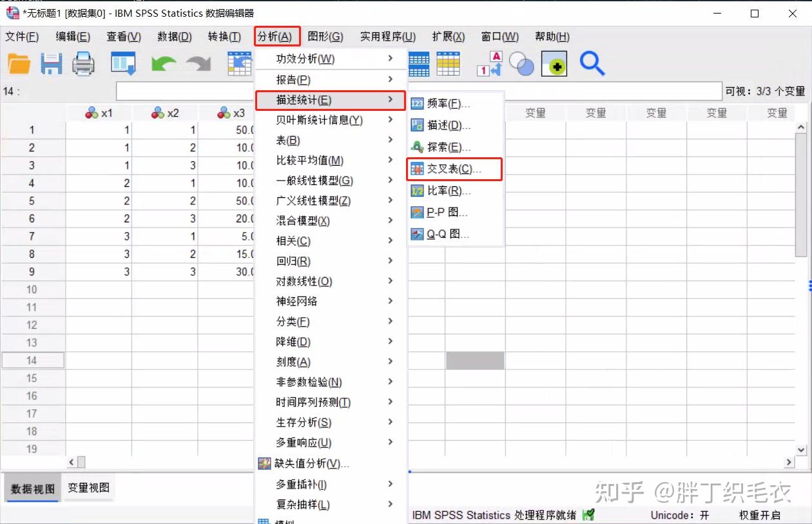Undo the last action with the green arrow

pyautogui.click(x=164, y=63)
